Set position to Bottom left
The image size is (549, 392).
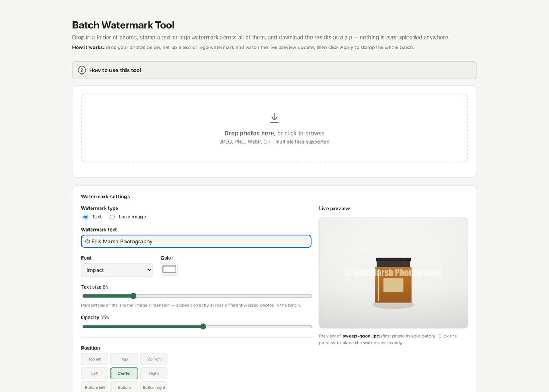[x=94, y=387]
